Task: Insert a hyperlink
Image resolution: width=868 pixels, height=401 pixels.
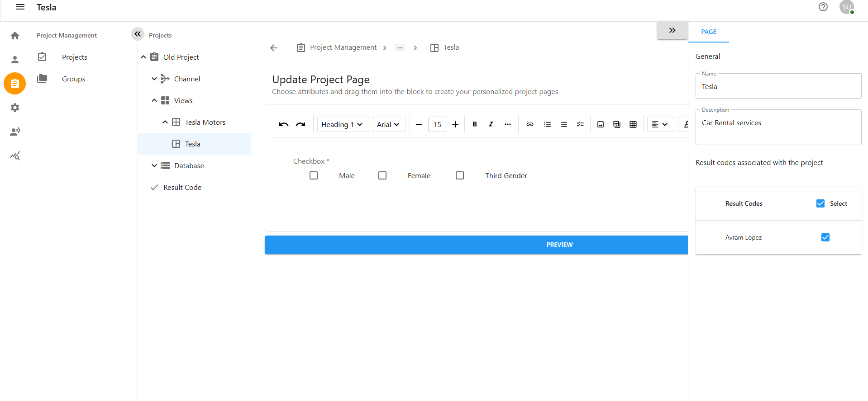Action: tap(530, 124)
